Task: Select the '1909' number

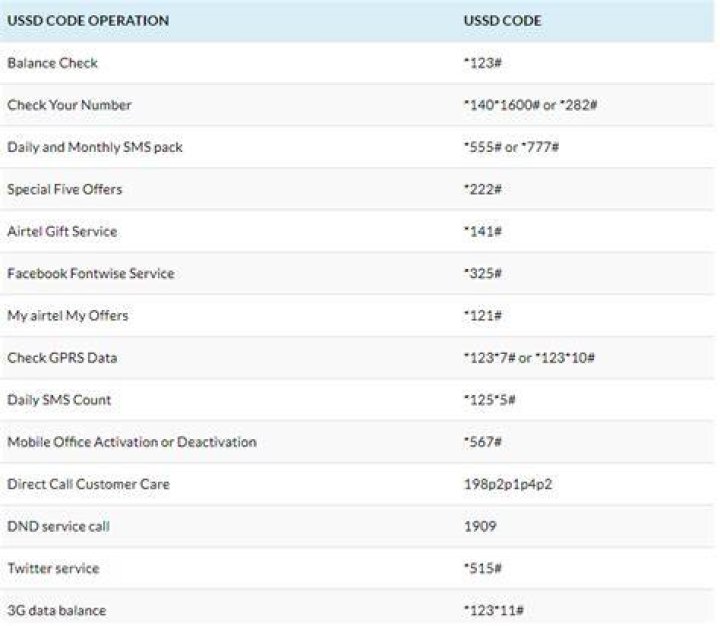Action: pos(480,526)
